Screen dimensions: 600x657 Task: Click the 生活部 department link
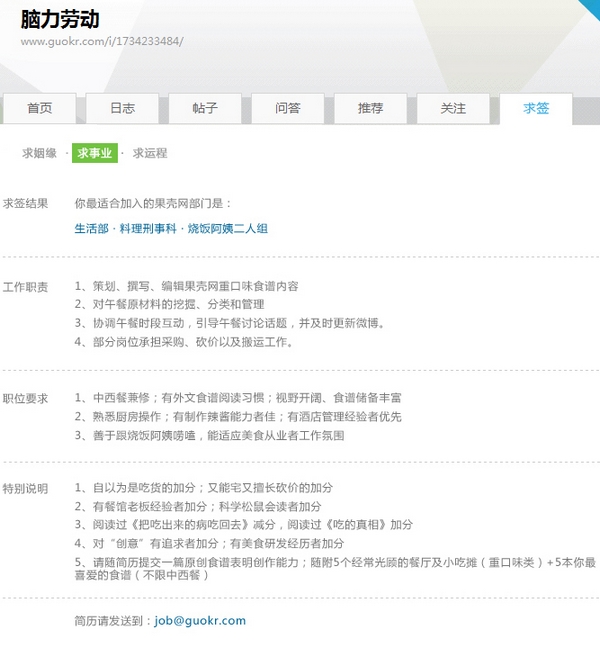pyautogui.click(x=91, y=228)
